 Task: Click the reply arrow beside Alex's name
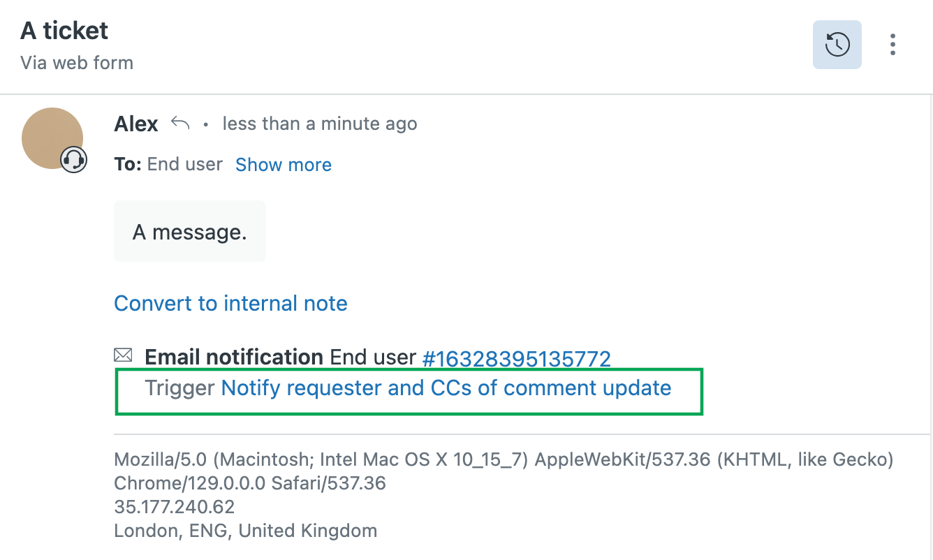pyautogui.click(x=179, y=122)
